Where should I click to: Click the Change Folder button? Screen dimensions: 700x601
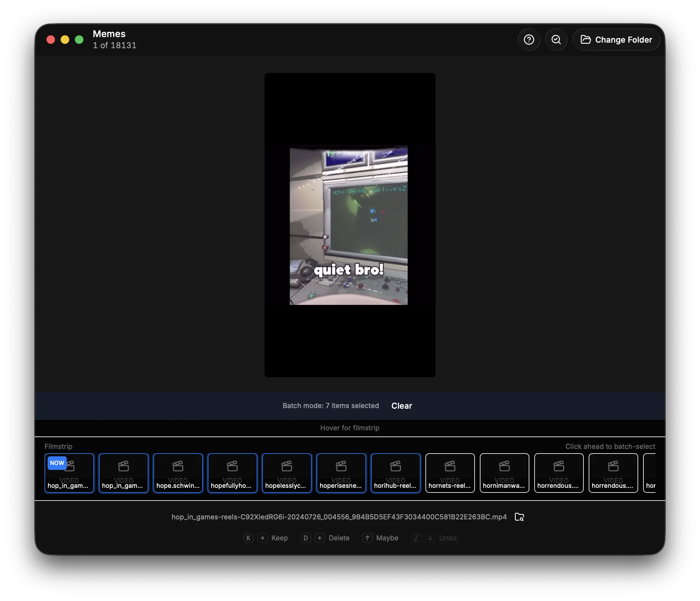616,40
